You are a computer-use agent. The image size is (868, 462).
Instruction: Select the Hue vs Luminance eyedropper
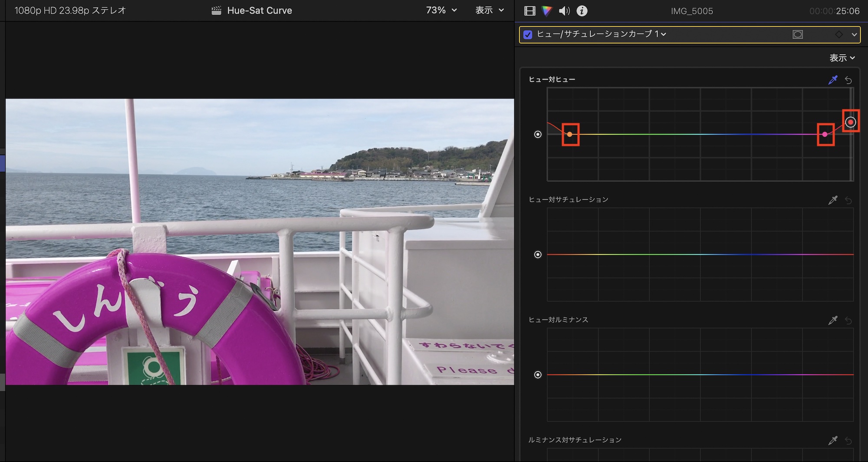point(832,320)
